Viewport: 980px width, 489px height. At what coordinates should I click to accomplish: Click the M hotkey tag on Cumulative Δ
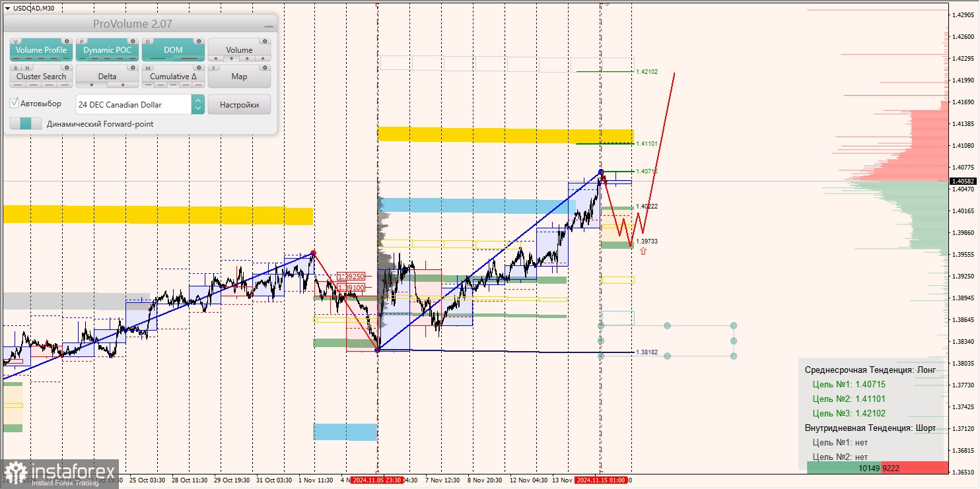tap(148, 67)
